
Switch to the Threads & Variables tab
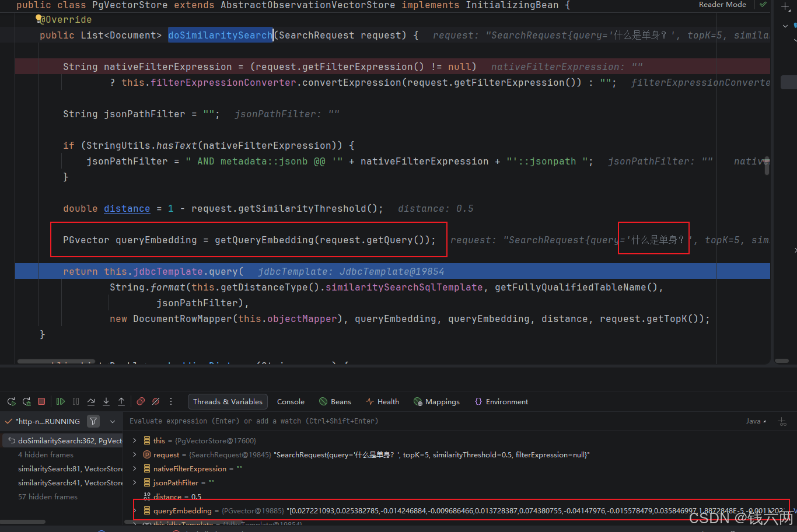click(228, 401)
